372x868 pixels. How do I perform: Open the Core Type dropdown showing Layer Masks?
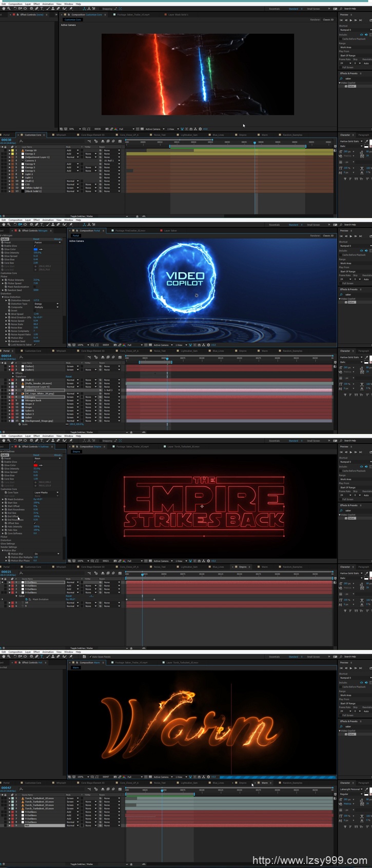(46, 492)
